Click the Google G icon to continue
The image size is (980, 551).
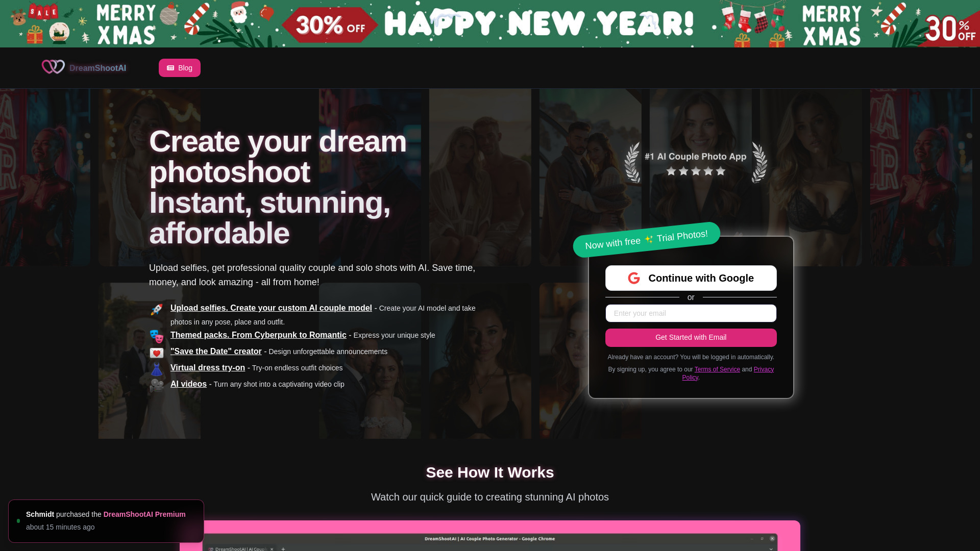click(634, 278)
